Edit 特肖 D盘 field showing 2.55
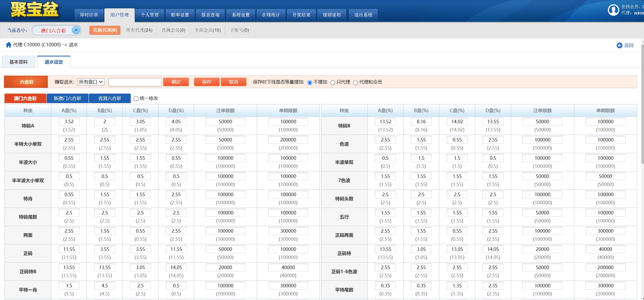Image resolution: width=644 pixels, height=300 pixels. (x=176, y=194)
